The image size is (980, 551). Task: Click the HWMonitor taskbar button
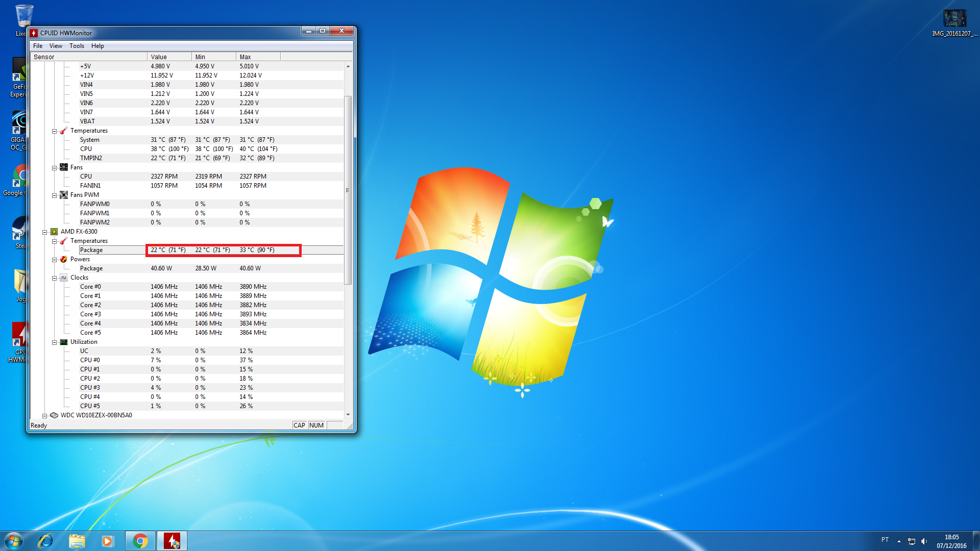(172, 541)
